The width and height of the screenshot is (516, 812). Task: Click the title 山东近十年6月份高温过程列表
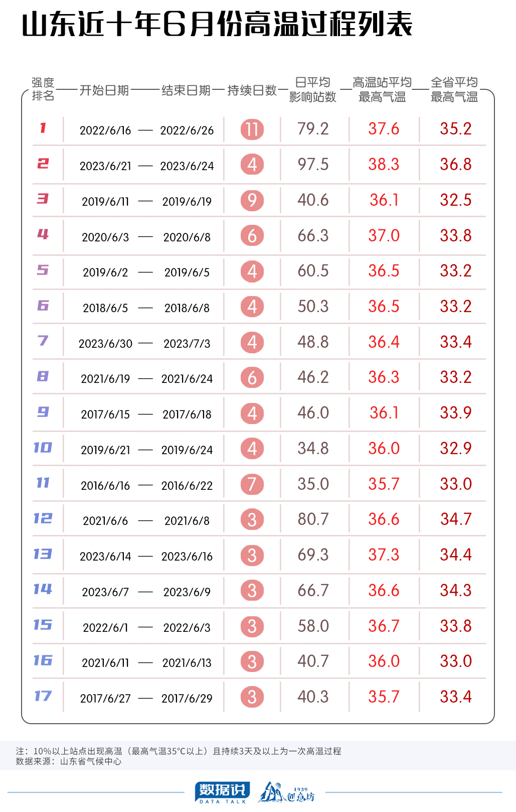click(217, 25)
